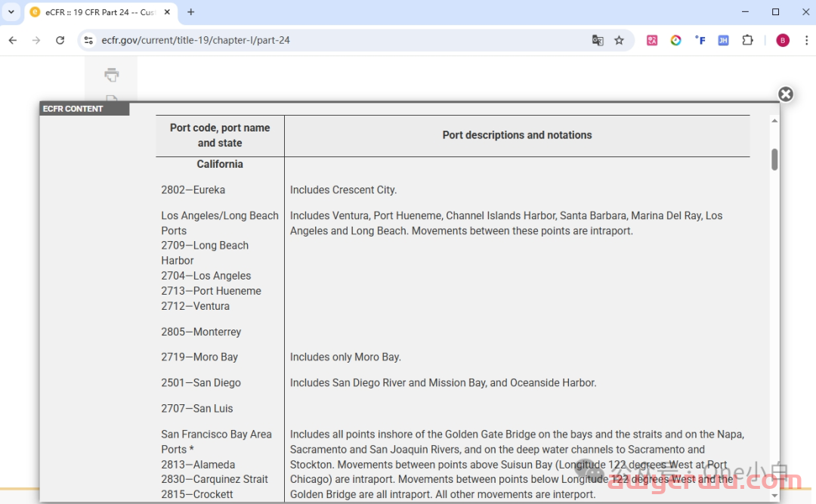The image size is (816, 504).
Task: Click 2704—Los Angeles entry
Action: pos(206,276)
